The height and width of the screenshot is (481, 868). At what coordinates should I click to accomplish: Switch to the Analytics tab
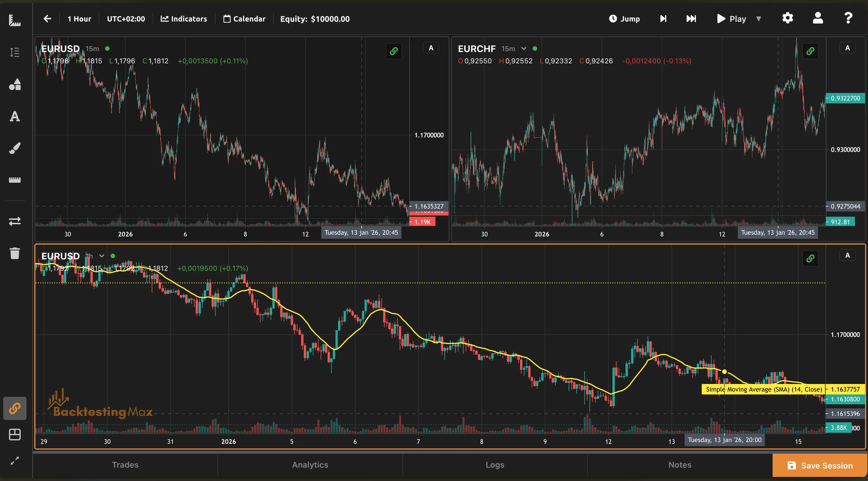[x=310, y=464]
